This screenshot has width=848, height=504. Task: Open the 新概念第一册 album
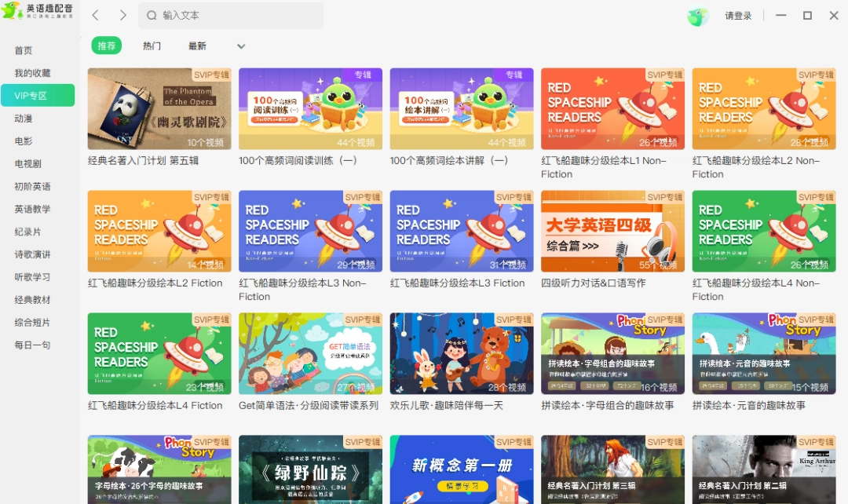point(461,471)
